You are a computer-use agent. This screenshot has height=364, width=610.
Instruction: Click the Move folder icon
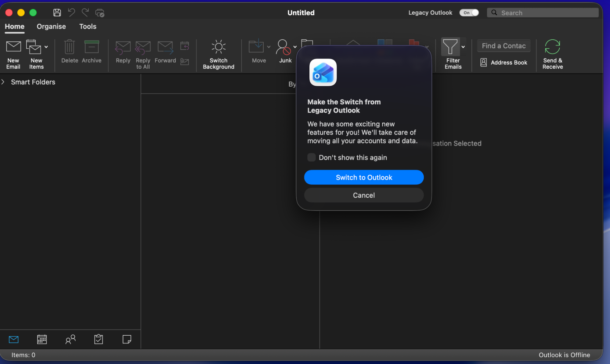pos(256,46)
